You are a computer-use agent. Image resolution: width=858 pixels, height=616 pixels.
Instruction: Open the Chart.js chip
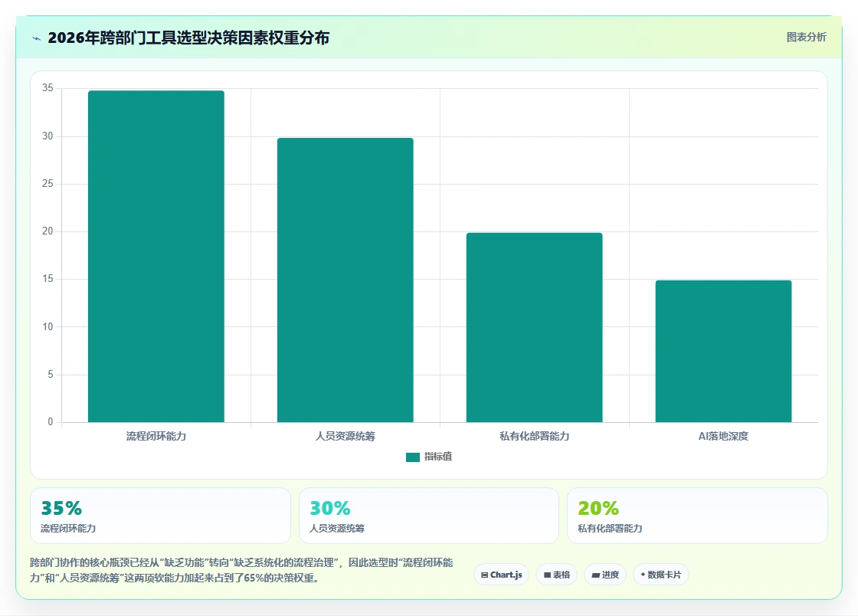[x=501, y=575]
